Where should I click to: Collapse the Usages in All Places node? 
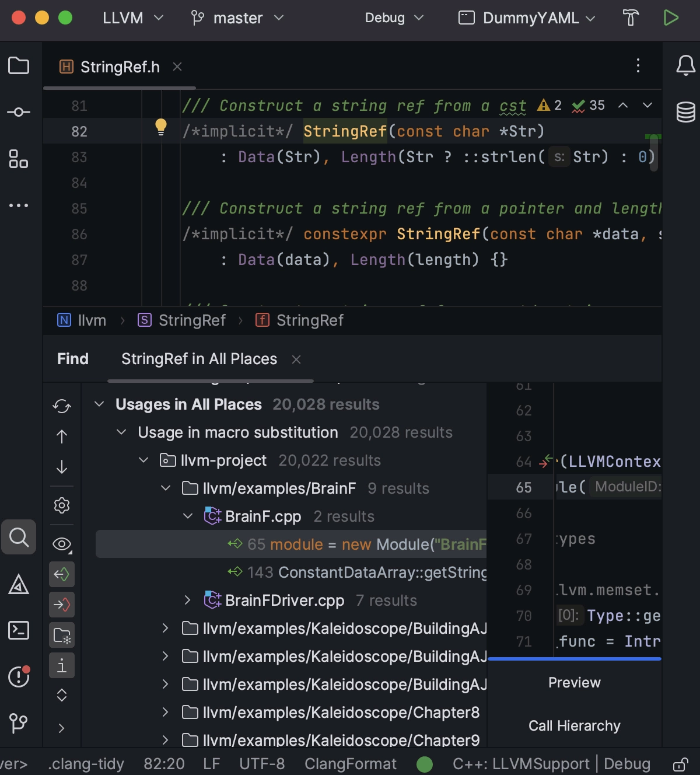click(99, 404)
